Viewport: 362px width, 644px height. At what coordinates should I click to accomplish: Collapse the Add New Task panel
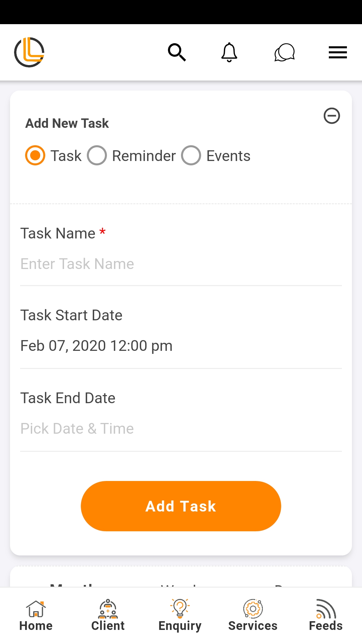click(332, 116)
